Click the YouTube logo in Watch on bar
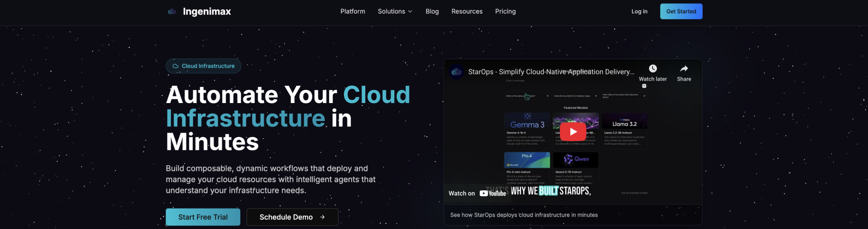This screenshot has width=868, height=229. point(493,193)
